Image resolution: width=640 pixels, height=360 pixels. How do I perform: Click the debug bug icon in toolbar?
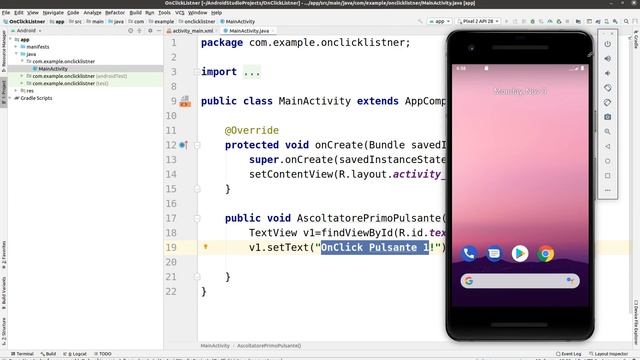tap(532, 21)
